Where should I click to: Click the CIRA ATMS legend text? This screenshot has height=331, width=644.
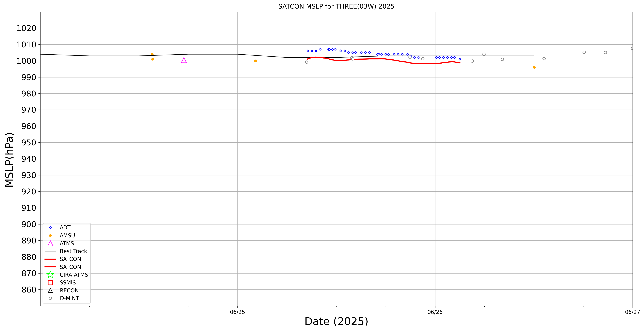[74, 275]
